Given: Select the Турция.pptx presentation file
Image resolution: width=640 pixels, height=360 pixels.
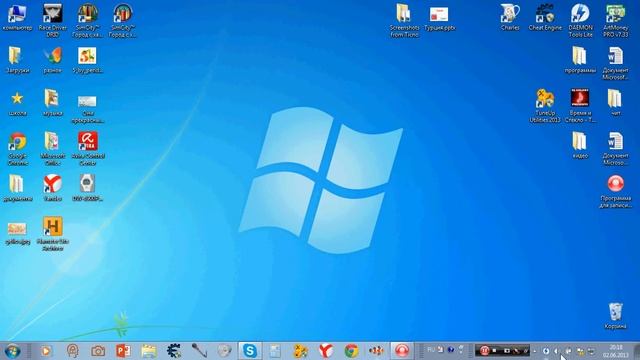Looking at the screenshot, I should (439, 18).
